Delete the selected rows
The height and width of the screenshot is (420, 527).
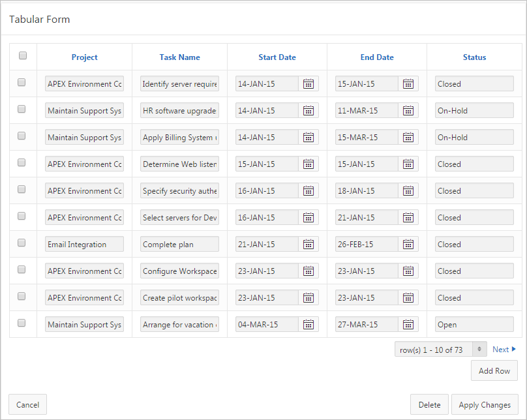pyautogui.click(x=429, y=404)
